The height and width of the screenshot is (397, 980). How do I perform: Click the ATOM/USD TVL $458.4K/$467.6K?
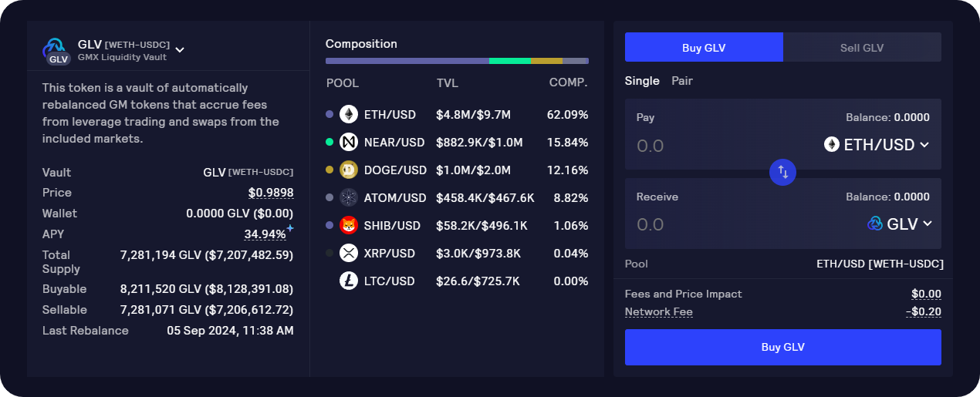pos(485,197)
